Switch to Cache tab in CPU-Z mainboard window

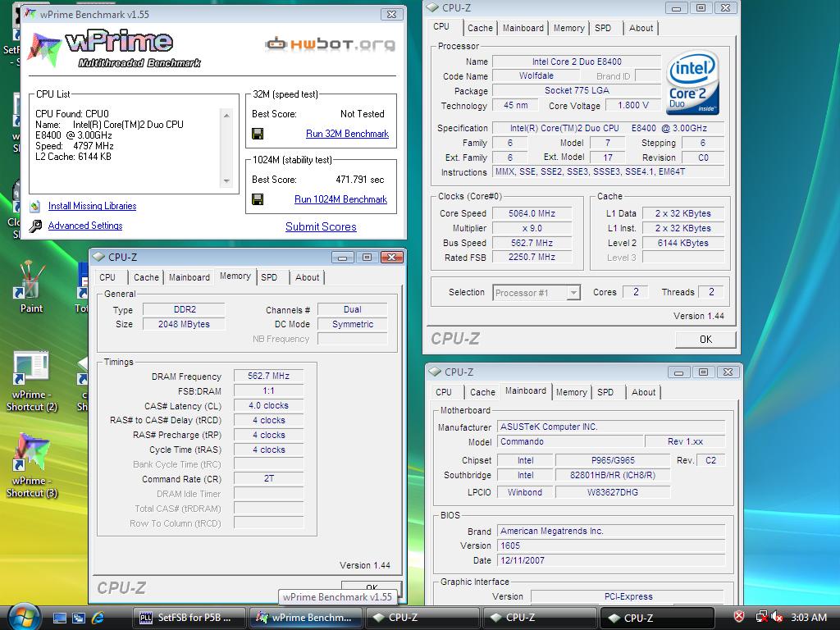pyautogui.click(x=482, y=391)
